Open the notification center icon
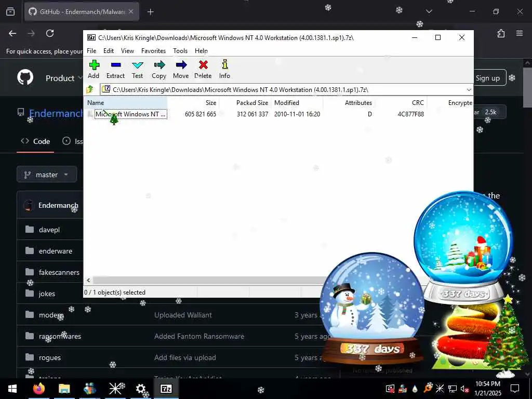Image resolution: width=532 pixels, height=399 pixels. 515,389
